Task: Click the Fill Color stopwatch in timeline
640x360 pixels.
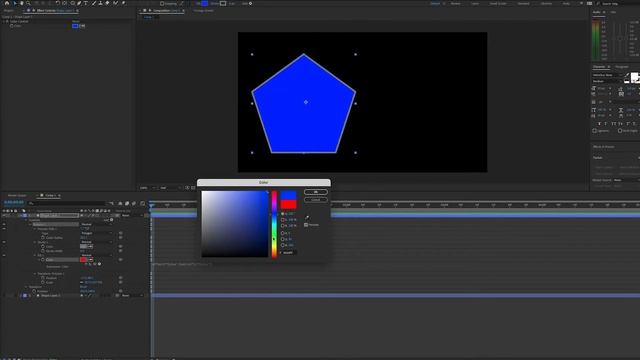Action: 42,260
